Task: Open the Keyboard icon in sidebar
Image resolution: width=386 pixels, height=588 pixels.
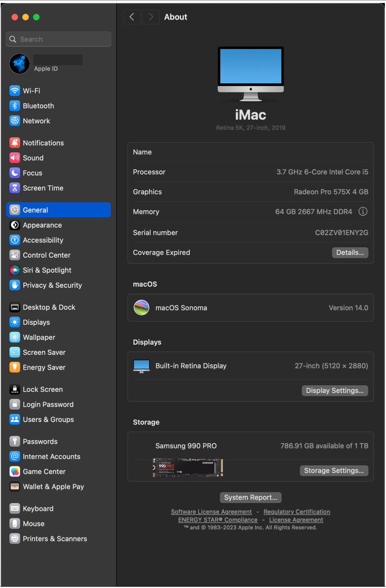Action: [14, 509]
